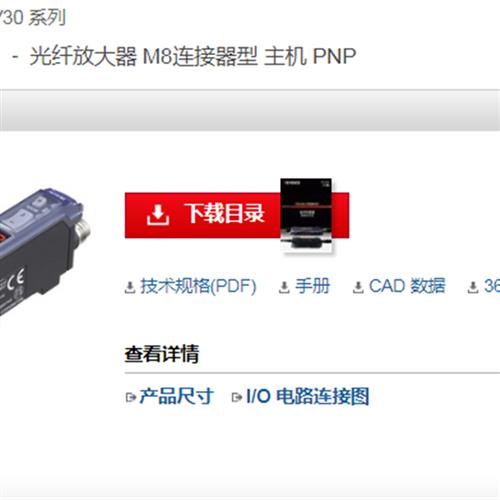Click the 30 系列 series text

[33, 17]
